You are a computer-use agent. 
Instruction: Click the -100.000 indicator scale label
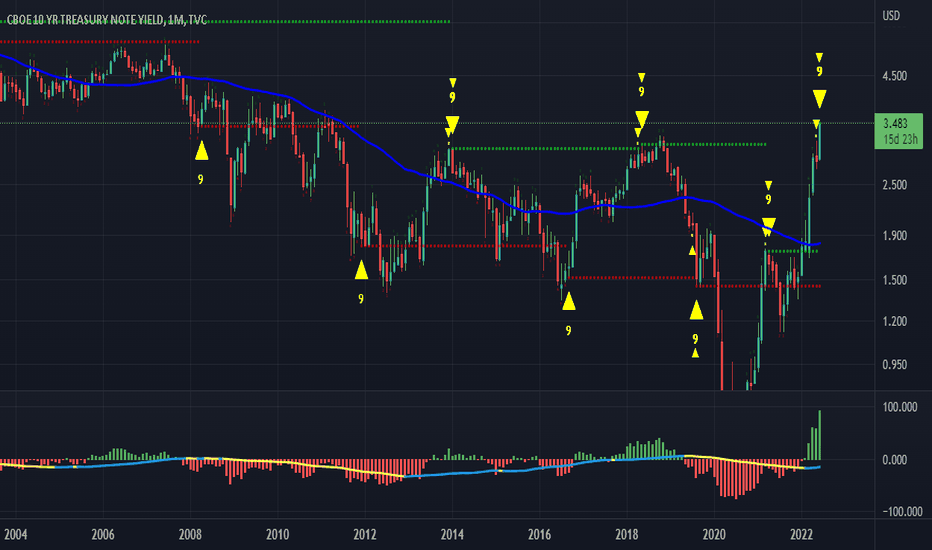coord(902,511)
